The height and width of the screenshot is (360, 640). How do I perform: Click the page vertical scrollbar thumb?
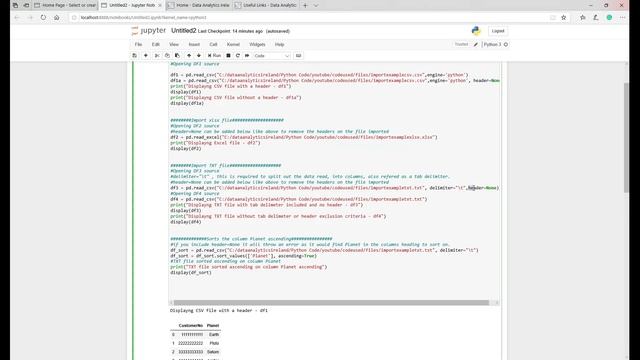626,137
